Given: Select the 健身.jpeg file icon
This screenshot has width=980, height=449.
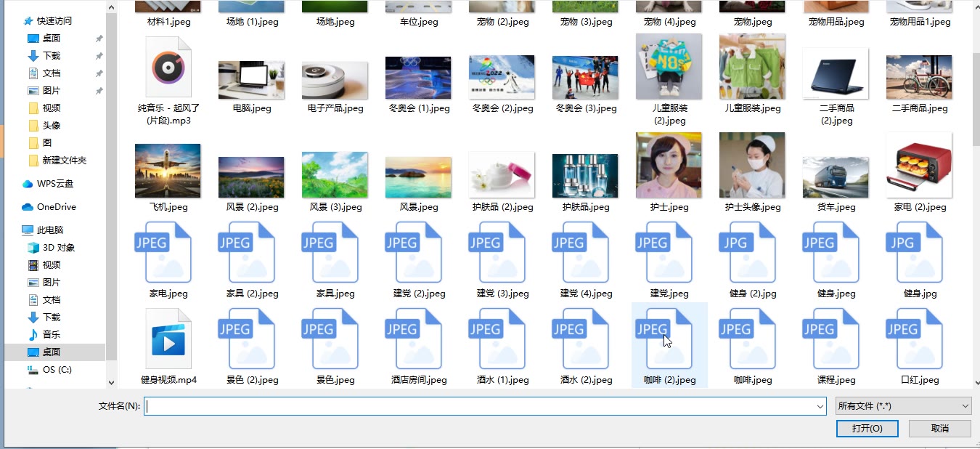Looking at the screenshot, I should click(831, 251).
